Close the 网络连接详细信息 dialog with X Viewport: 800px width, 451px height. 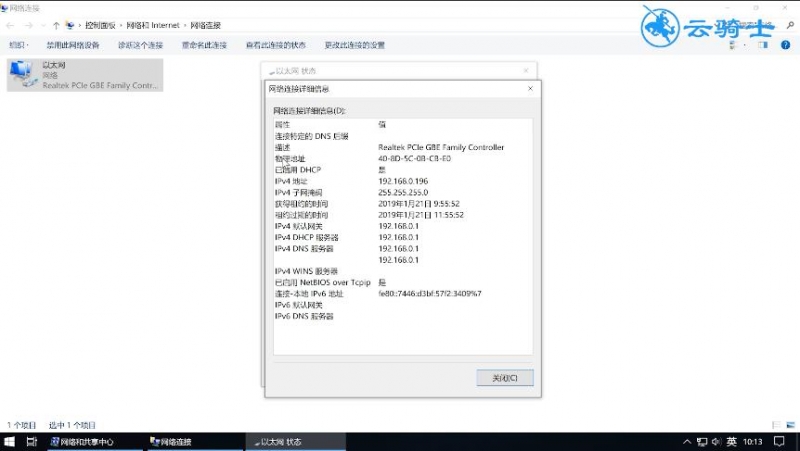tap(530, 88)
